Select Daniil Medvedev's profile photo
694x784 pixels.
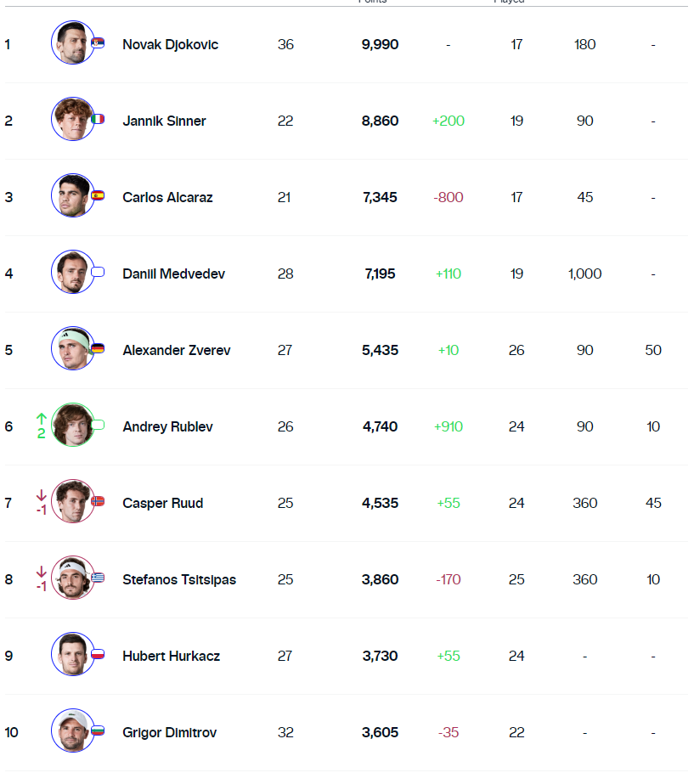[72, 273]
